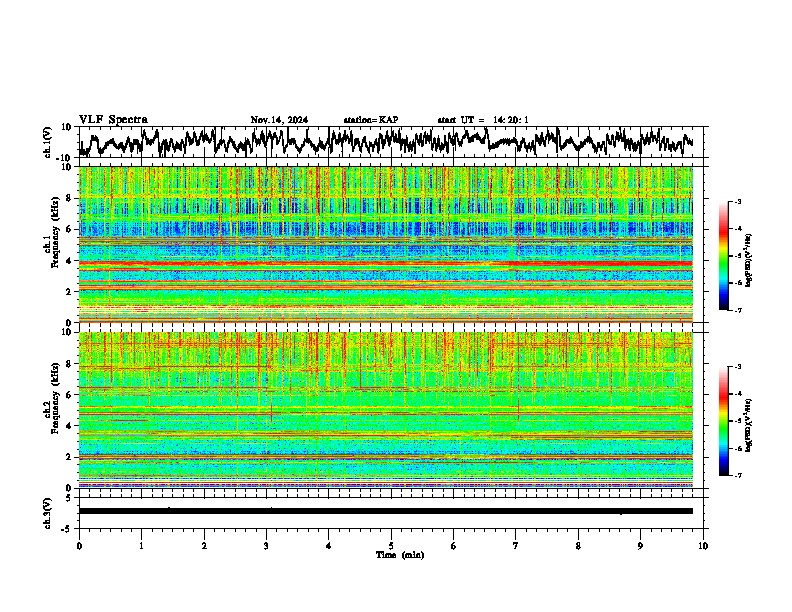Click the "-7" value below ch.2 colorbar
792x612 pixels.
(737, 475)
